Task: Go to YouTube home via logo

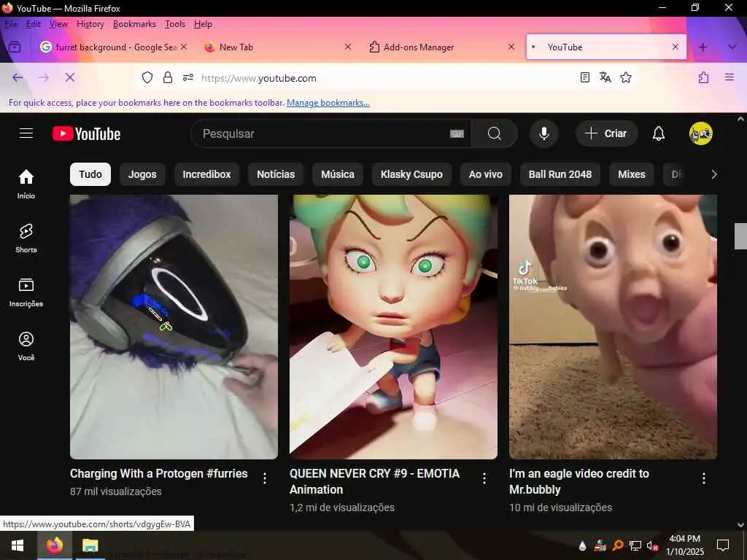Action: pos(86,134)
